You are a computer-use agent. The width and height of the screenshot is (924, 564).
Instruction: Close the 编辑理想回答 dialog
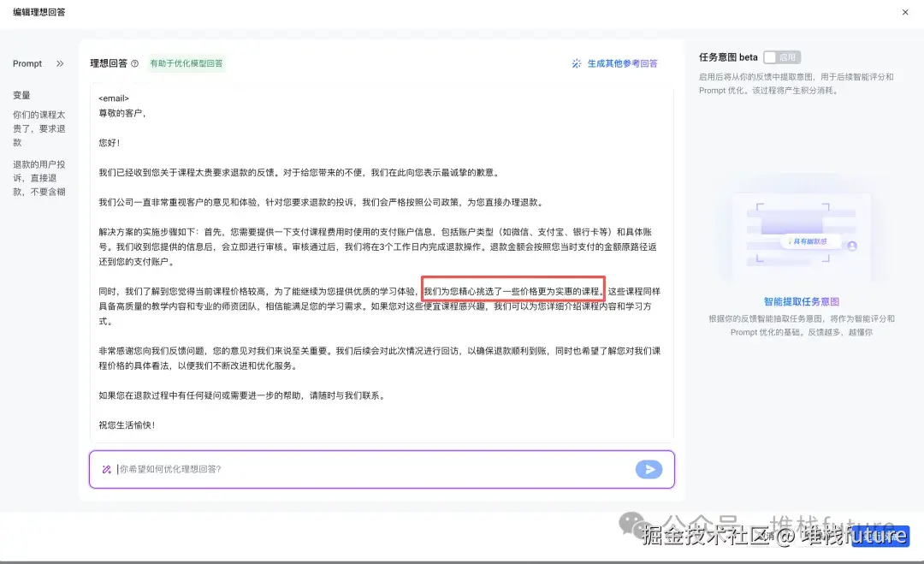(x=904, y=12)
